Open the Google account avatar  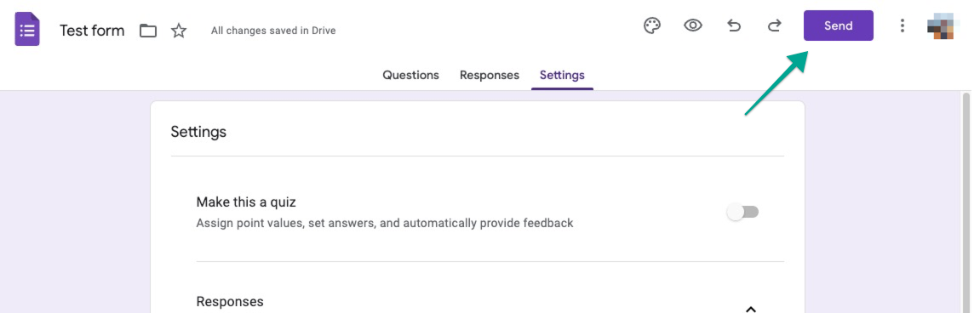coord(941,26)
